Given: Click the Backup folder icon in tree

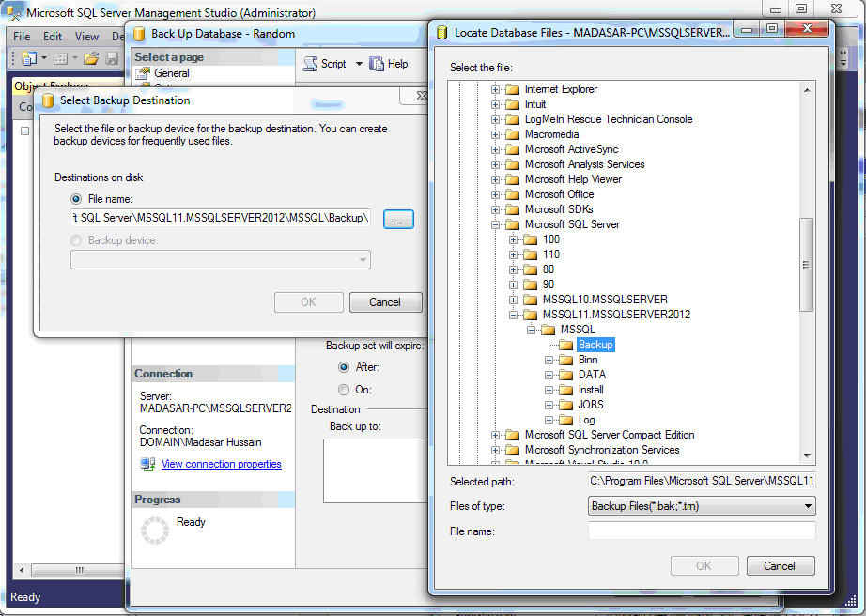Looking at the screenshot, I should tap(565, 345).
